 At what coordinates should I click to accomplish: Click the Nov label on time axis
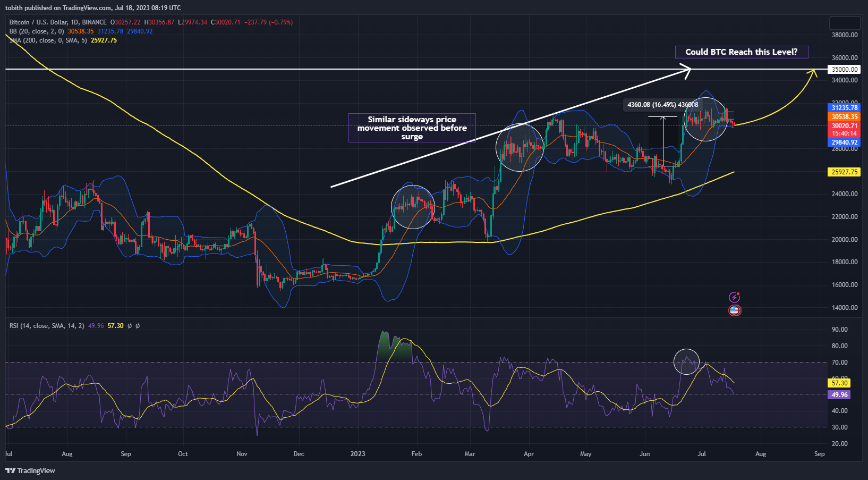coord(242,454)
